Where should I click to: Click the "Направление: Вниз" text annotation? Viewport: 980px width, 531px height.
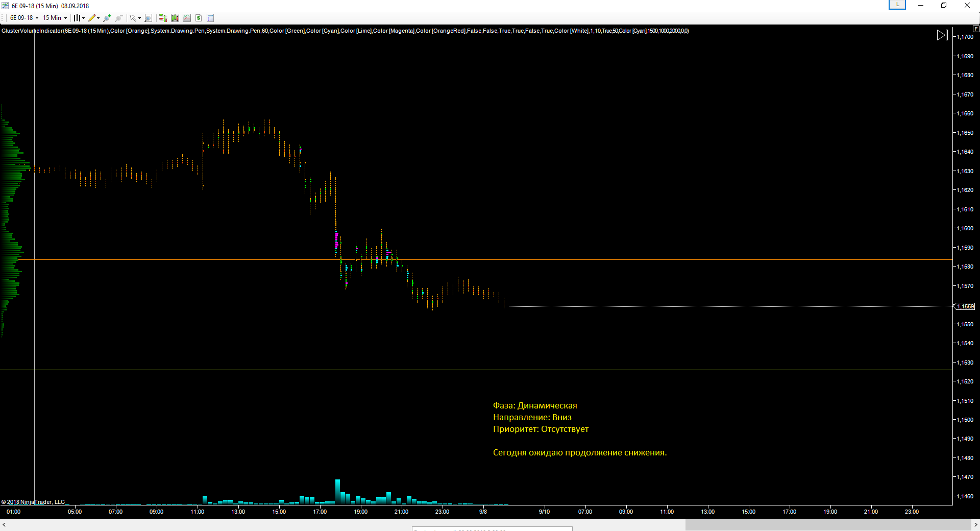(x=532, y=417)
